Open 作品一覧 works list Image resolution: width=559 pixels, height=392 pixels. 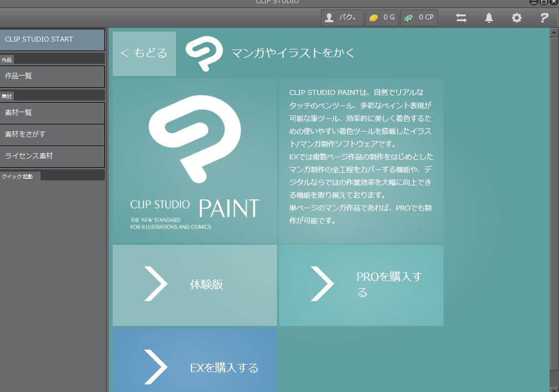[x=52, y=76]
